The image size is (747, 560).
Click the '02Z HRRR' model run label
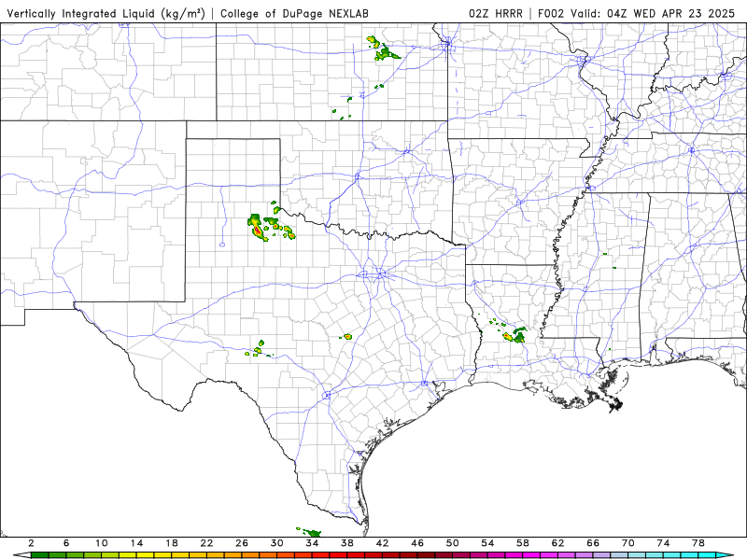click(x=496, y=13)
